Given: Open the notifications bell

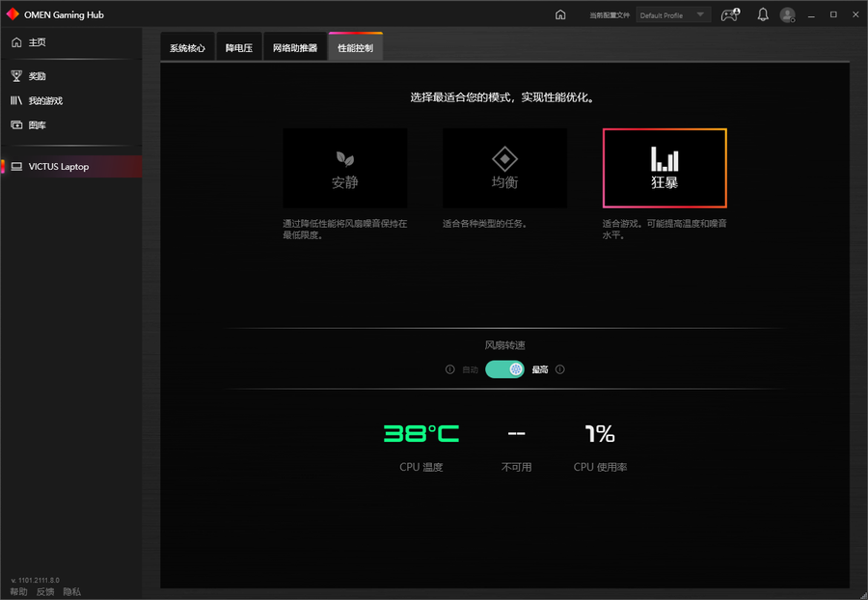Looking at the screenshot, I should [x=762, y=14].
